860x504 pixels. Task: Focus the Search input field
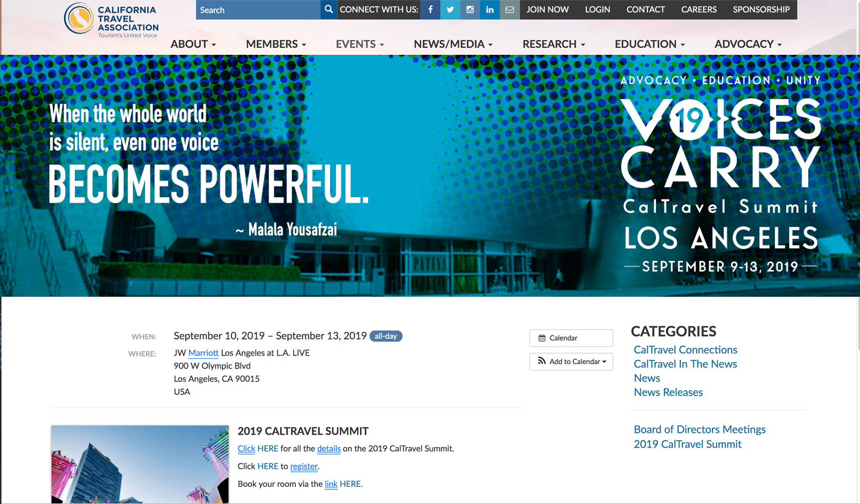[258, 10]
